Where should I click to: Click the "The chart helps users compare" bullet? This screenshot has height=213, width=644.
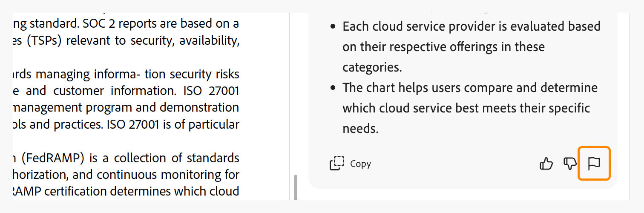pyautogui.click(x=426, y=88)
